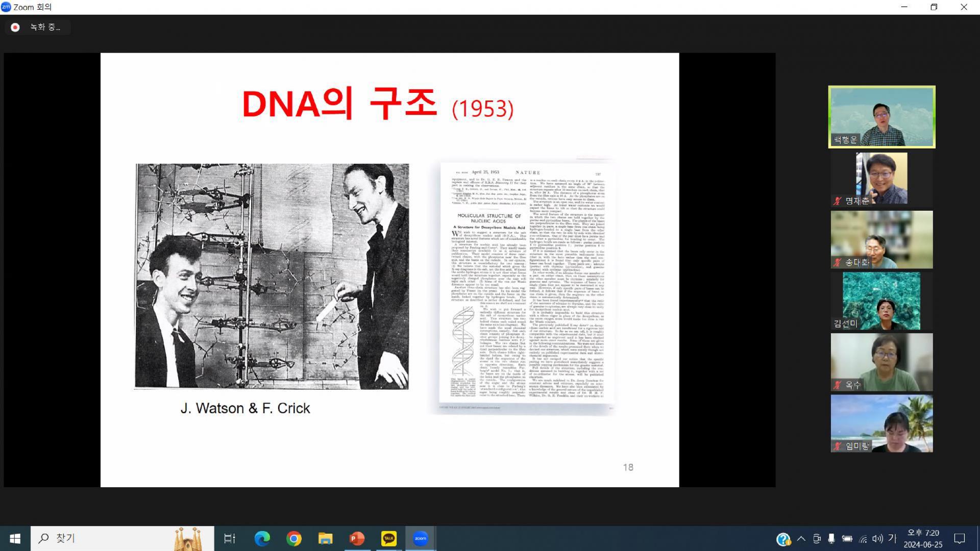Launch Google Chrome from the taskbar
The height and width of the screenshot is (551, 980).
click(293, 538)
